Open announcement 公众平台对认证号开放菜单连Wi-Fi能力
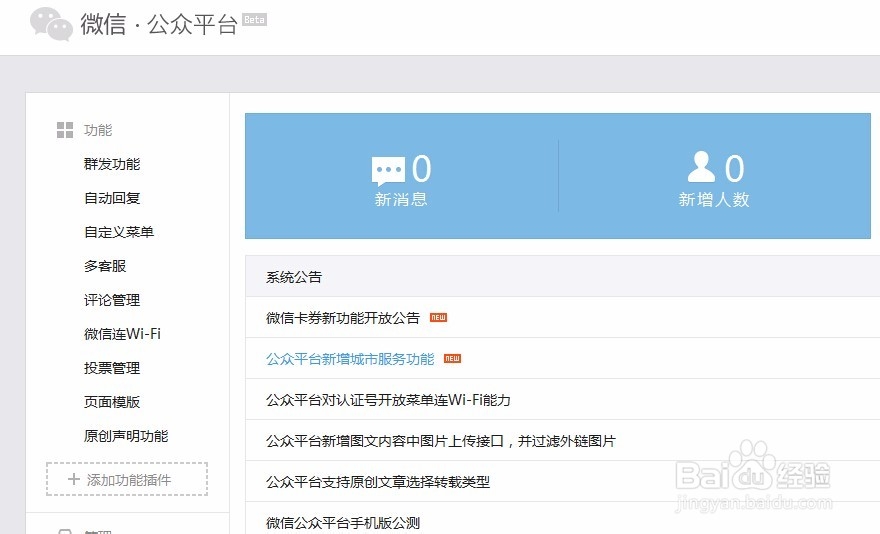880x534 pixels. (x=388, y=400)
